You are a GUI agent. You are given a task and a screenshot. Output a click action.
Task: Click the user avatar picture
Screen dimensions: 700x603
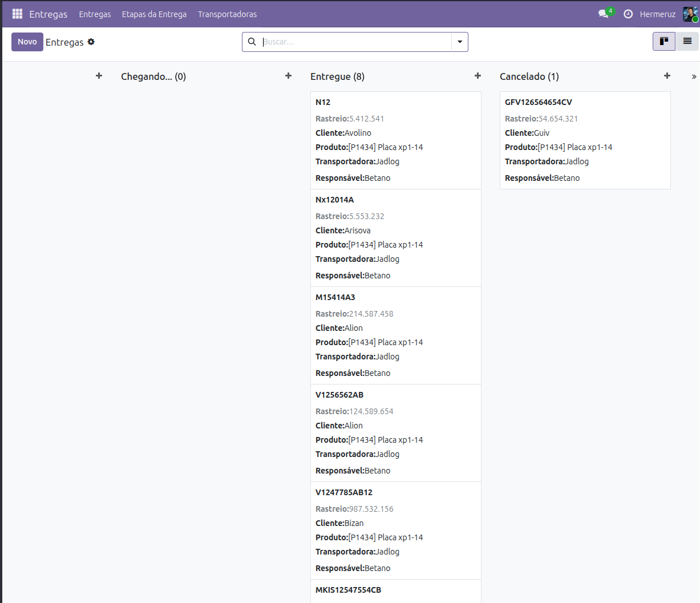tap(690, 14)
